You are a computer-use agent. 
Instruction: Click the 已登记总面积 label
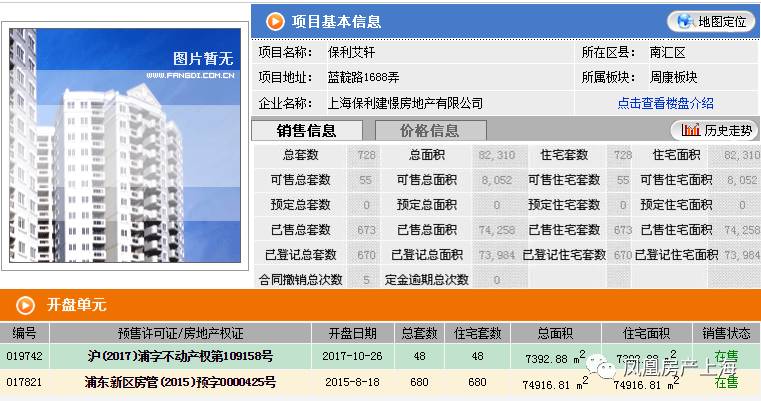point(427,255)
